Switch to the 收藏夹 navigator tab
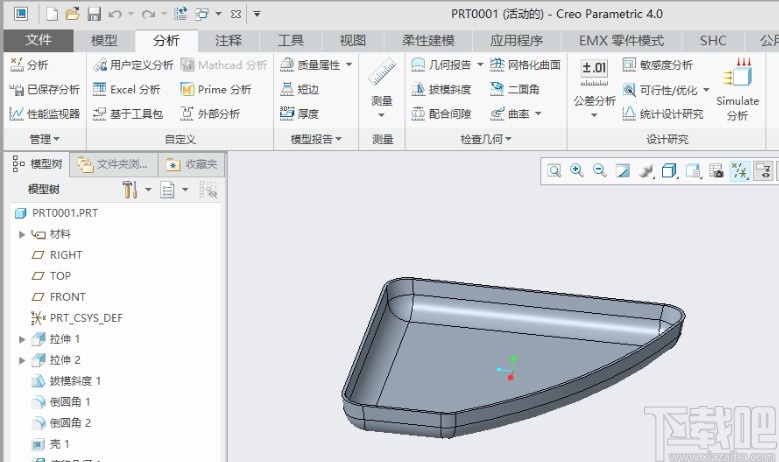Viewport: 779px width, 462px height. (x=191, y=164)
